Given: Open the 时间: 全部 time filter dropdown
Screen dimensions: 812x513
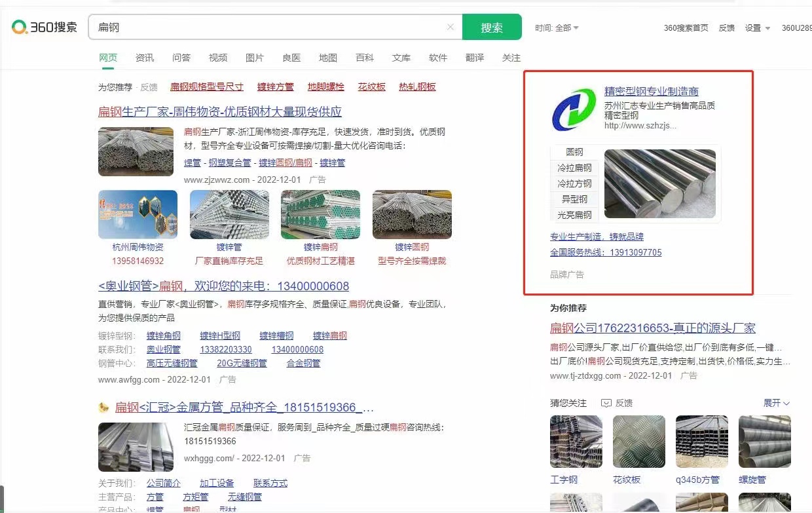Looking at the screenshot, I should click(x=557, y=28).
